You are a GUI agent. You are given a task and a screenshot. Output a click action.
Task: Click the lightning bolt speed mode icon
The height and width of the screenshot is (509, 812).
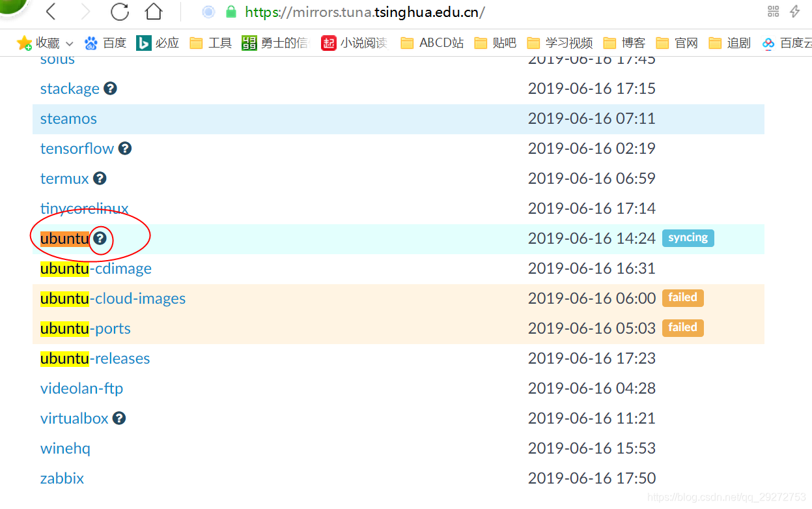(795, 11)
